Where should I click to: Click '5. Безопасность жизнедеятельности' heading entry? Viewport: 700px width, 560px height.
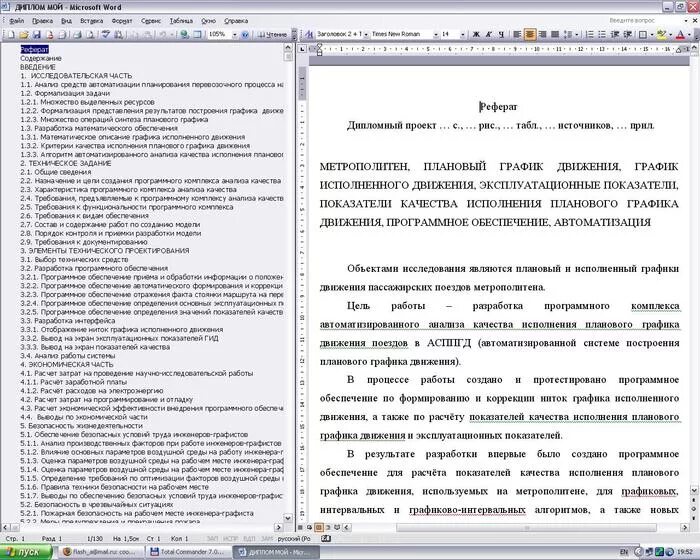pyautogui.click(x=81, y=426)
